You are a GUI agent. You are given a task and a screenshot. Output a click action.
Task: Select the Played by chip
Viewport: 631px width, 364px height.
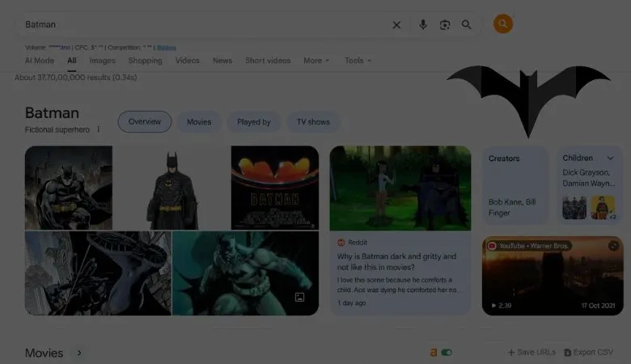253,122
